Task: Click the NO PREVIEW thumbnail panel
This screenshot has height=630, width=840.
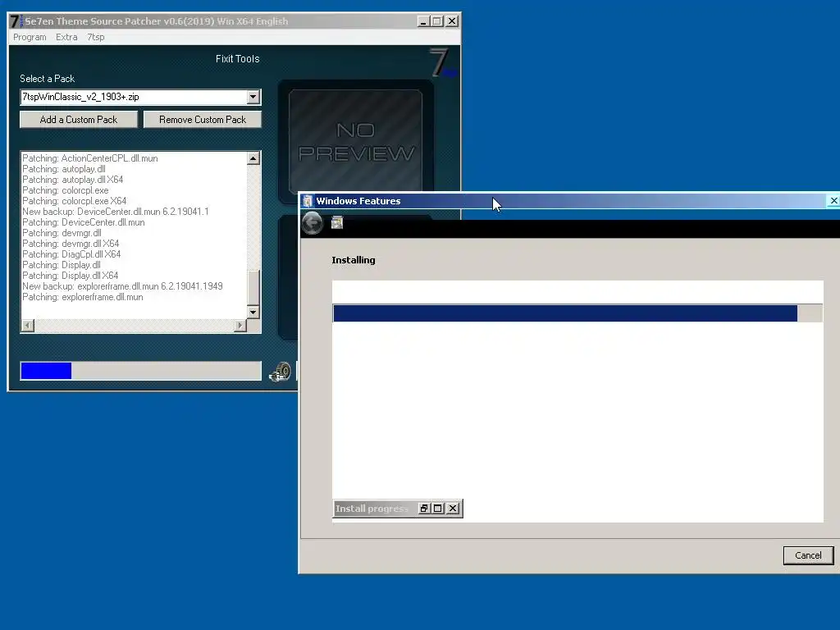Action: tap(356, 142)
